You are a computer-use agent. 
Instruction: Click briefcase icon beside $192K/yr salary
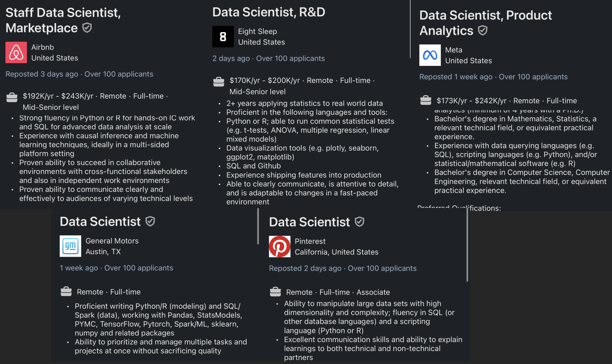[x=12, y=97]
